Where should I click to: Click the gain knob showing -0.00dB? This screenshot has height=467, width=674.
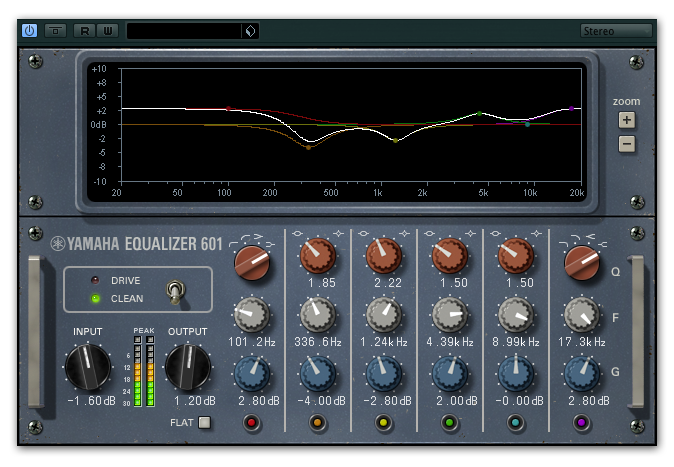tap(515, 373)
